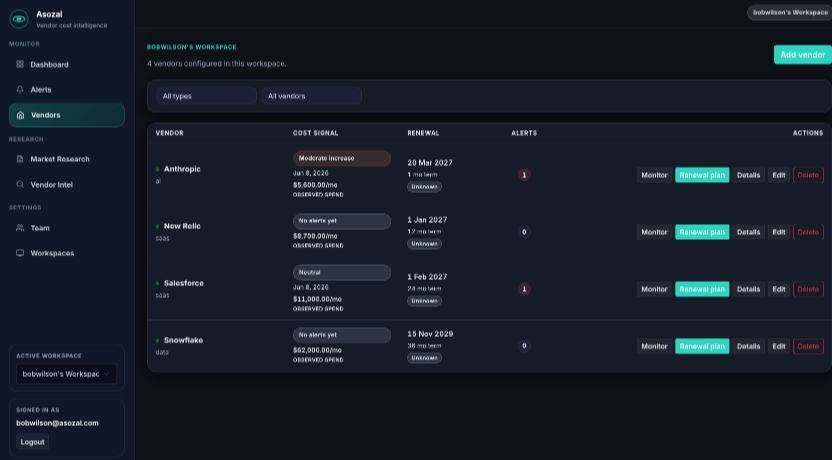View Details for Salesforce

pos(748,289)
